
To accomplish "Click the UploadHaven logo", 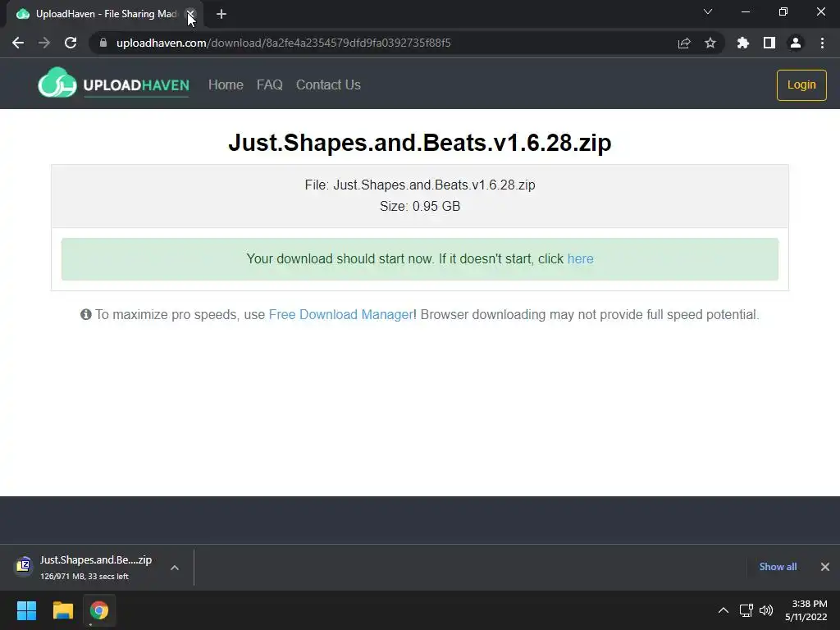I will click(113, 84).
